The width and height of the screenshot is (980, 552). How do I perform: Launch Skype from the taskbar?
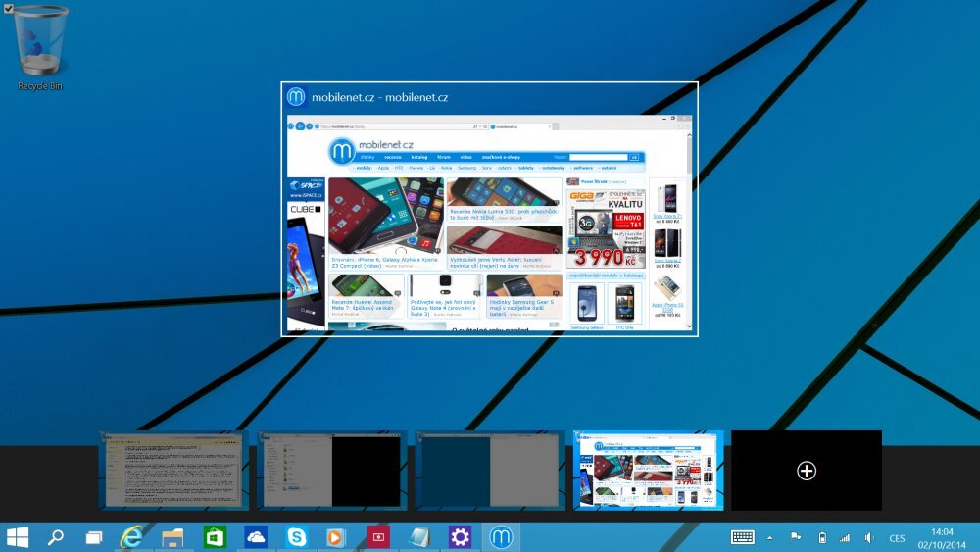coord(296,537)
